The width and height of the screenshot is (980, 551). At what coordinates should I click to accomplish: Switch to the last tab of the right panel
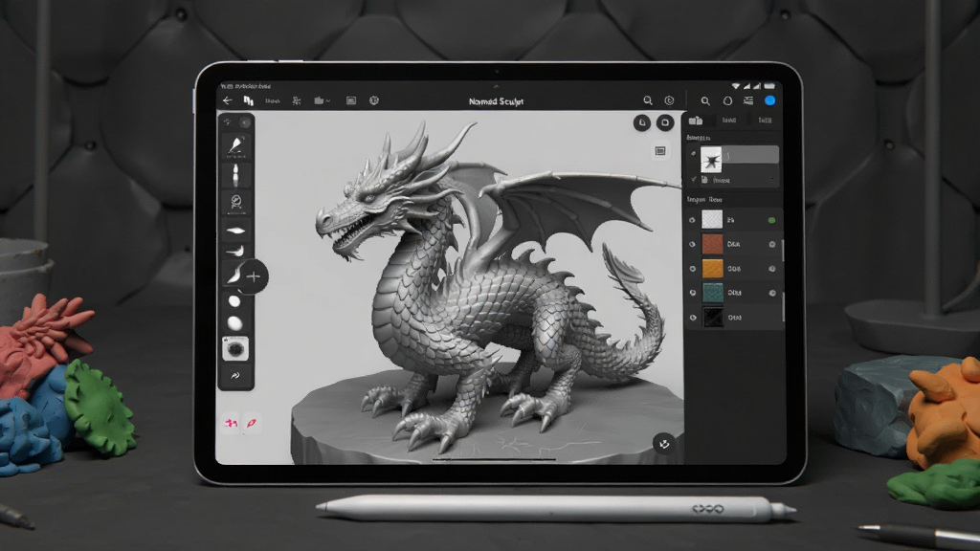tap(765, 121)
